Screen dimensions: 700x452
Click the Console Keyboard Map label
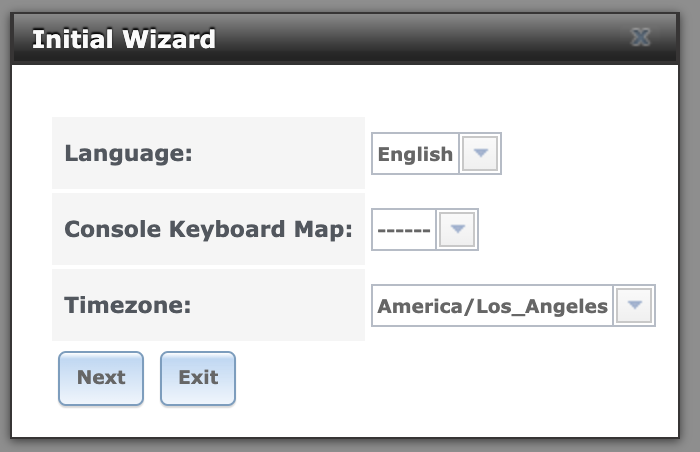208,229
